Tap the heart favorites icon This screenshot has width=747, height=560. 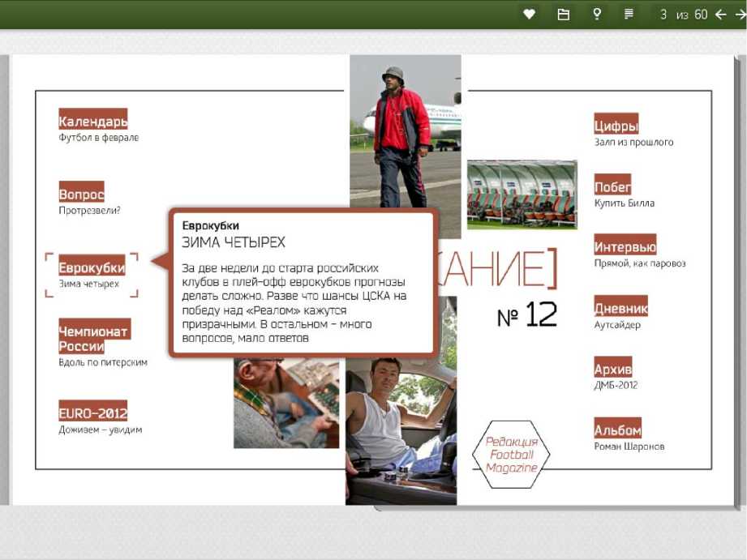529,15
